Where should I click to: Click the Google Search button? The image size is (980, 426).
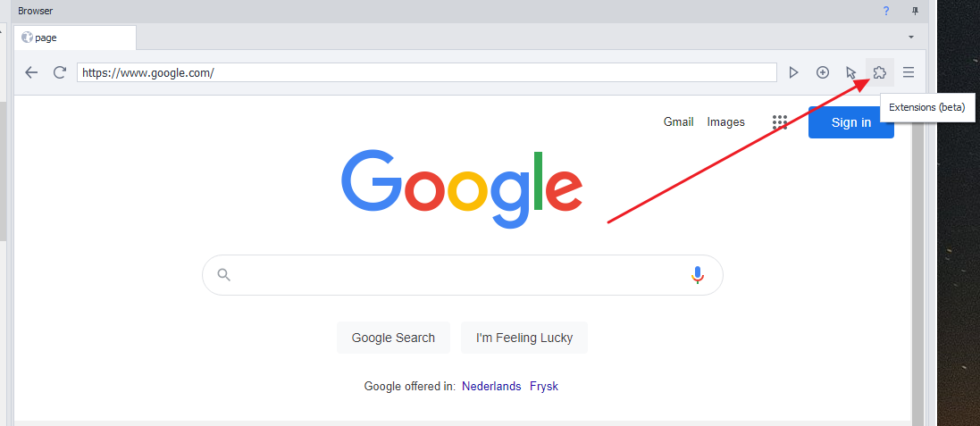point(393,338)
